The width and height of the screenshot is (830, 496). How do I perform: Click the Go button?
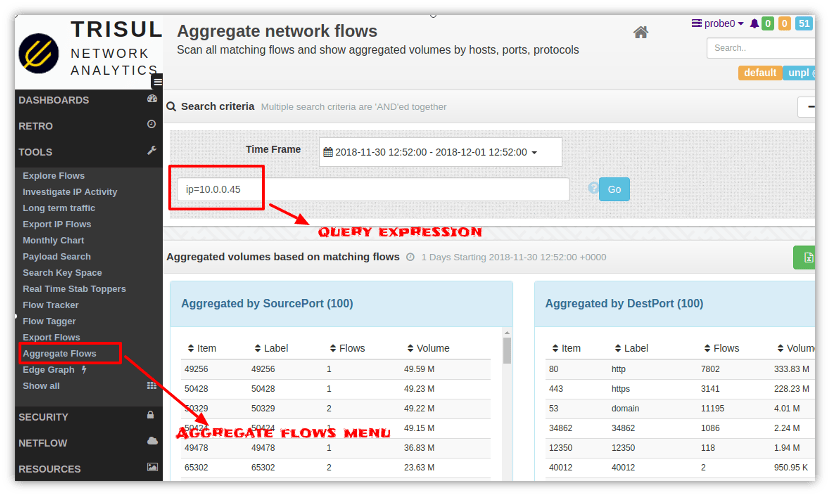[x=614, y=190]
